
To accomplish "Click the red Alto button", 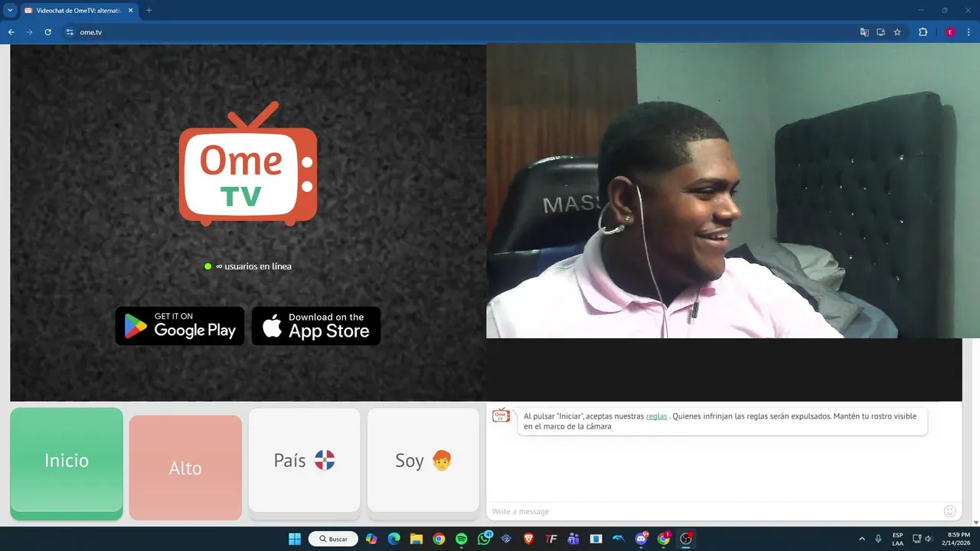I will pyautogui.click(x=185, y=468).
